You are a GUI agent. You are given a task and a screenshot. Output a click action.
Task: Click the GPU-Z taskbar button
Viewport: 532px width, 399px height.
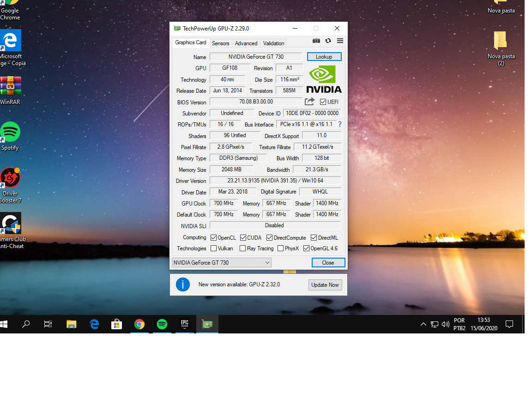click(207, 324)
